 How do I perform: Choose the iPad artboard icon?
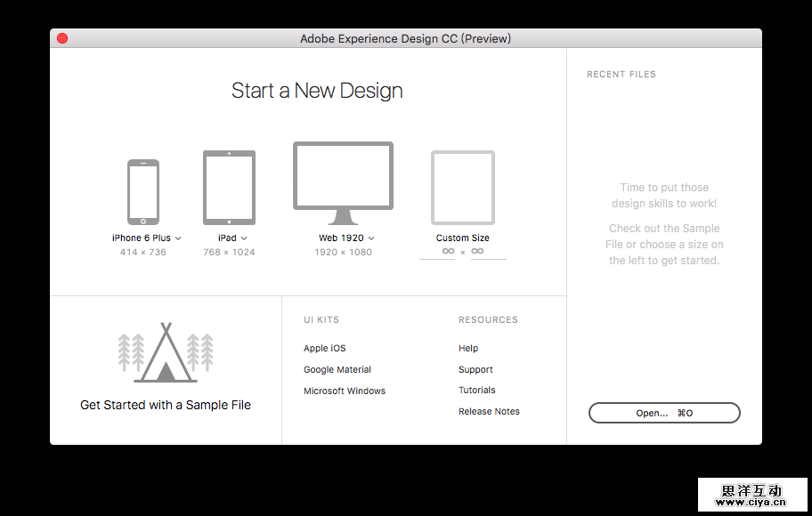click(x=229, y=188)
